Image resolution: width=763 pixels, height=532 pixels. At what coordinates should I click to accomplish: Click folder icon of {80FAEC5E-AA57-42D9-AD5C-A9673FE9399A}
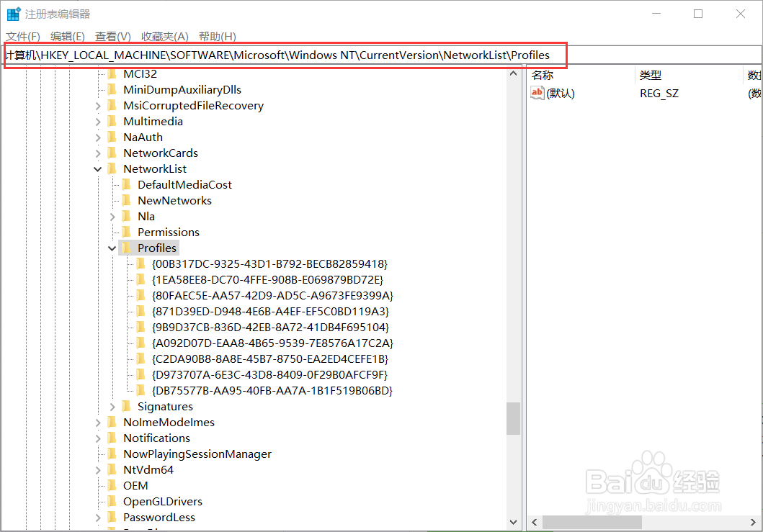coord(140,296)
